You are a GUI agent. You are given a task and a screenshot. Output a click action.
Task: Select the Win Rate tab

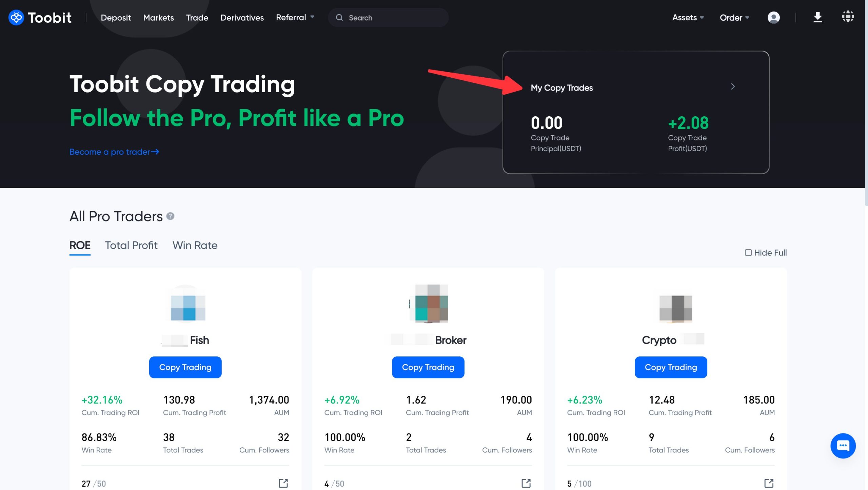195,245
